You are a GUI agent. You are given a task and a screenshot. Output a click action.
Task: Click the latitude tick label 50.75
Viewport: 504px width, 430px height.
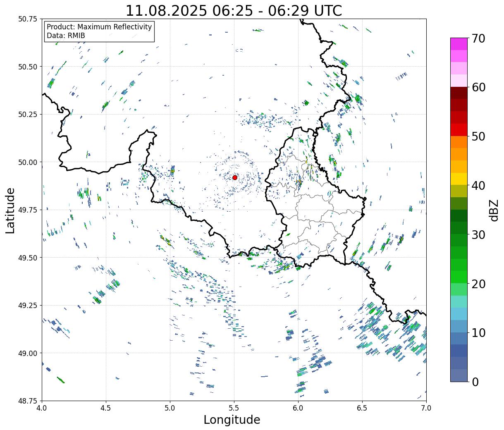tap(28, 19)
